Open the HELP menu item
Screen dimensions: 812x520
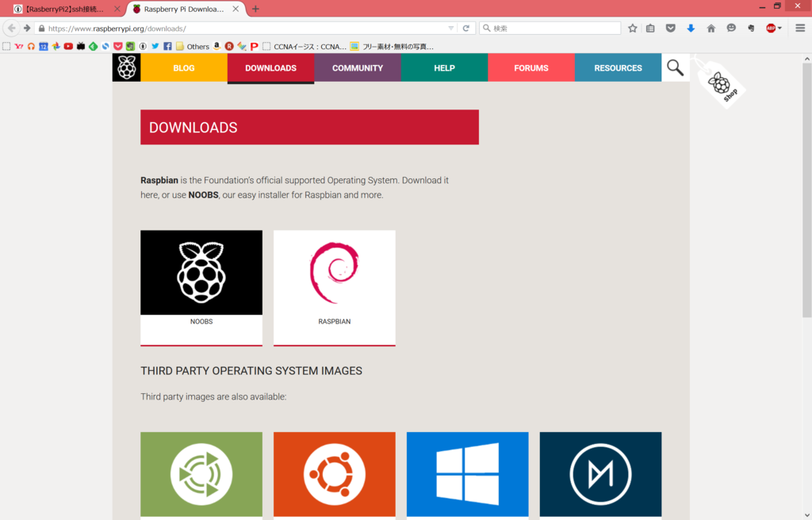click(x=444, y=68)
